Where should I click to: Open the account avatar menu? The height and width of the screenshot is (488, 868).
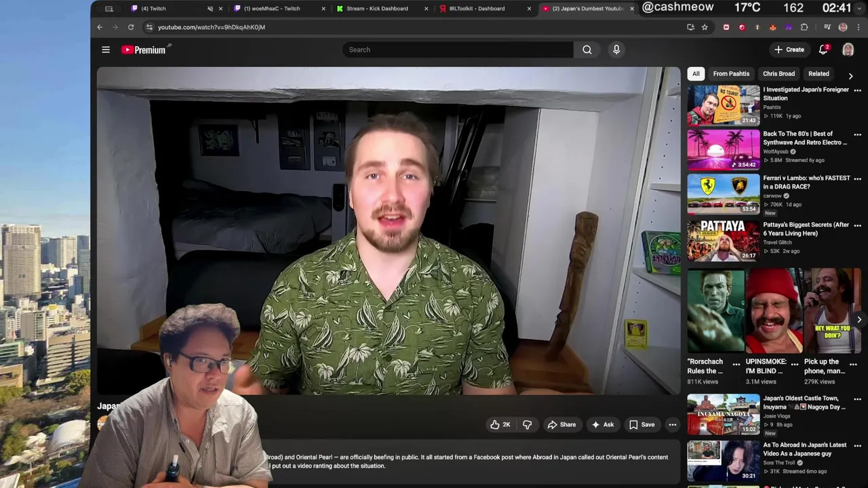tap(848, 49)
